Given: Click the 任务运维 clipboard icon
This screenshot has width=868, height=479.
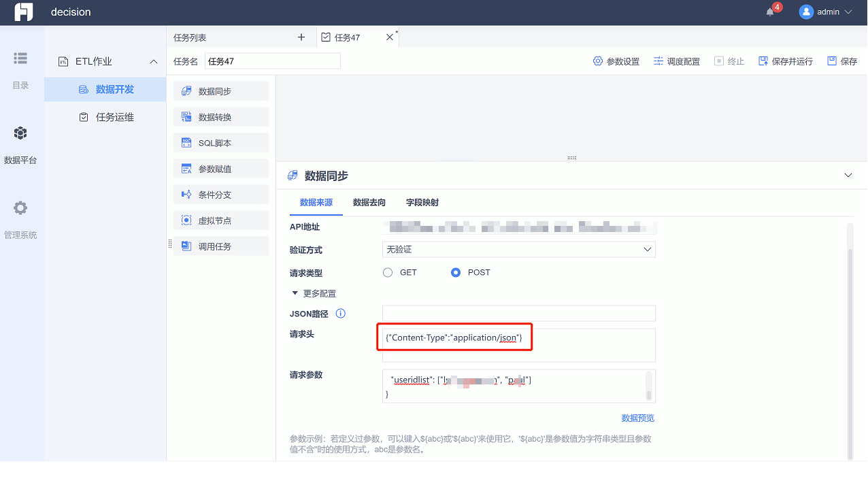Looking at the screenshot, I should (84, 117).
